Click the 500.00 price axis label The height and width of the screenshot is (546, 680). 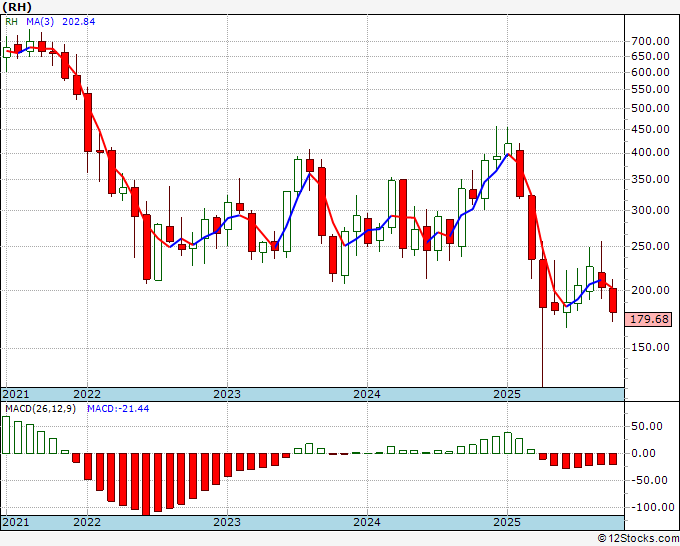tap(650, 108)
